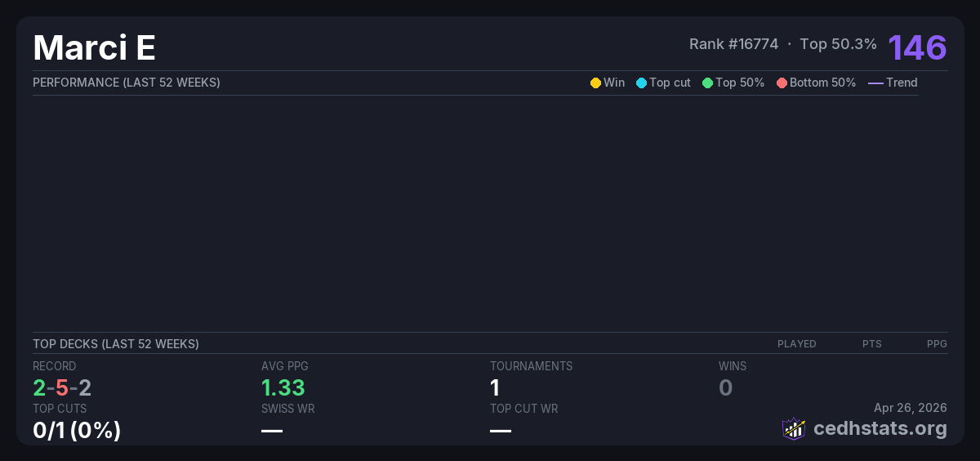Click the 2-5-2 record value
Screen dimensions: 980x461
click(x=62, y=388)
